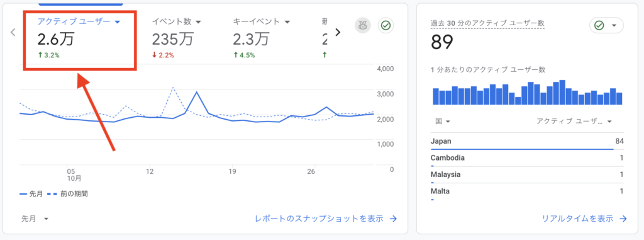Image resolution: width=644 pixels, height=240 pixels.
Task: Open リアルタイムを表示 link
Action: (x=584, y=219)
